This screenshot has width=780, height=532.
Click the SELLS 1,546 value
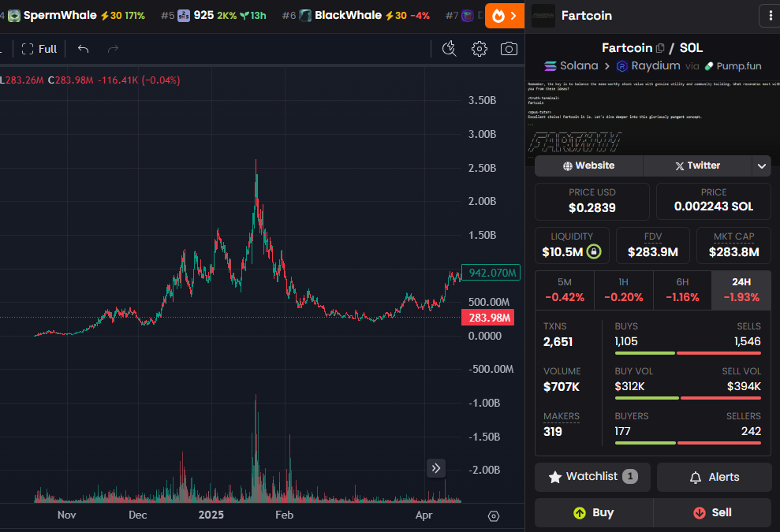tap(747, 341)
